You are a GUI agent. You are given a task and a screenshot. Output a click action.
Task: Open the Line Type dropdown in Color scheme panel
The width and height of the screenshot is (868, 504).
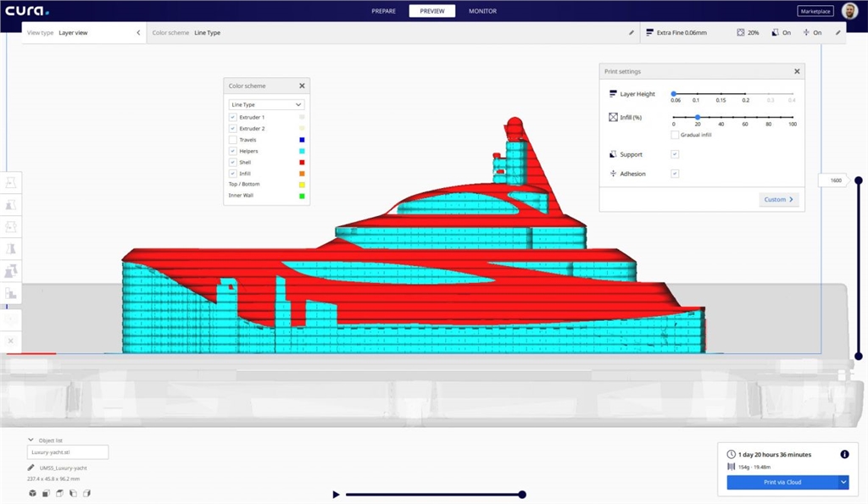[x=266, y=104]
